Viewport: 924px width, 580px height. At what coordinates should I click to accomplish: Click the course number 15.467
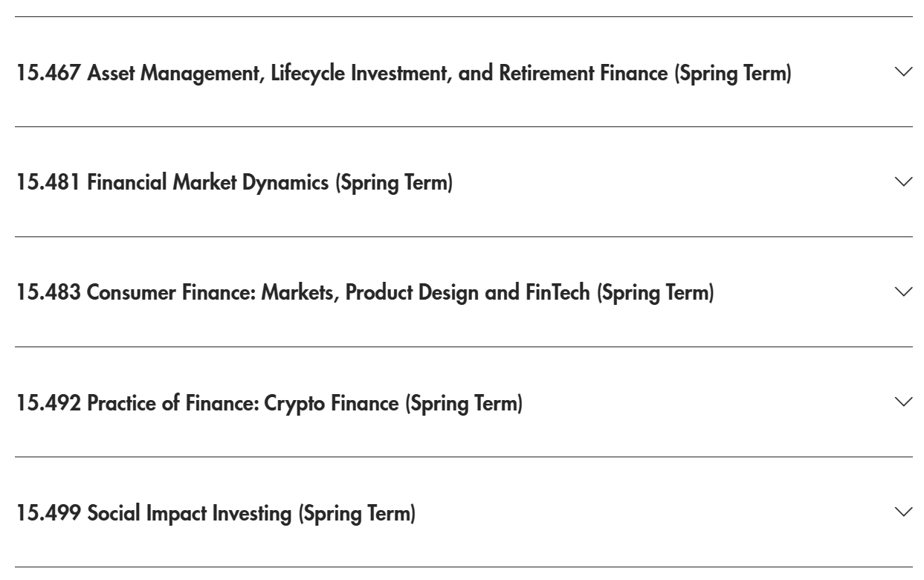[x=49, y=74]
